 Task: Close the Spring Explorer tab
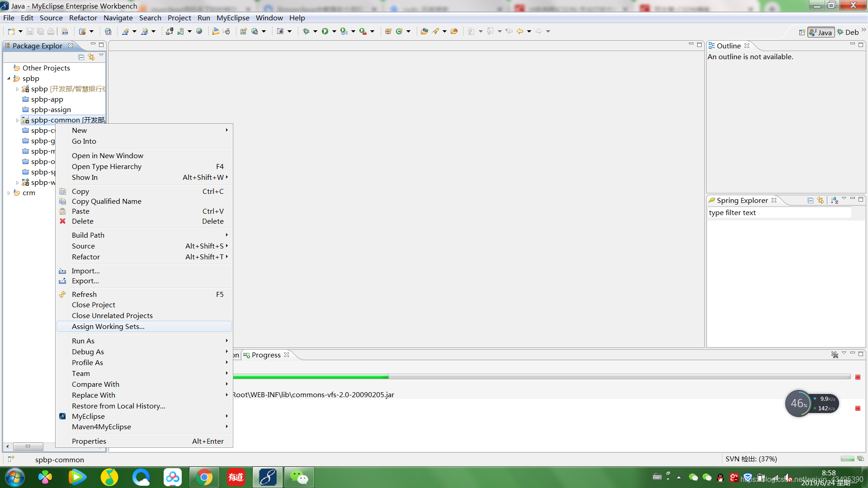(x=774, y=200)
